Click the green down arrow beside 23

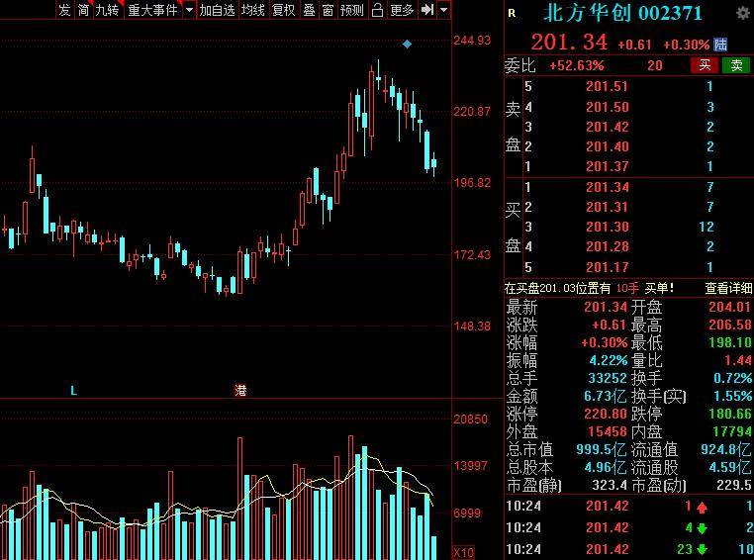pyautogui.click(x=702, y=549)
